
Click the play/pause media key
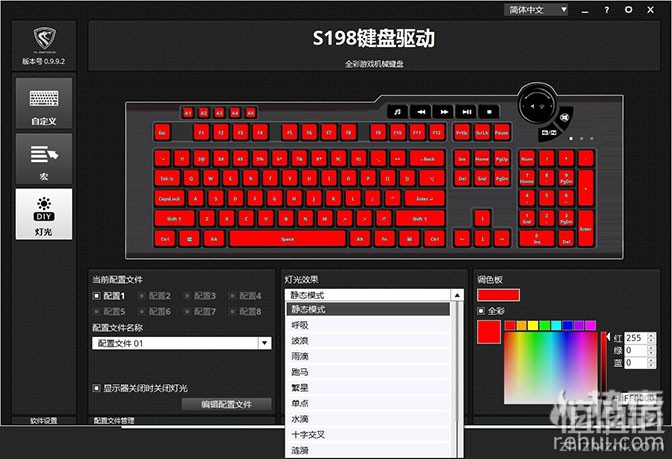pyautogui.click(x=467, y=112)
